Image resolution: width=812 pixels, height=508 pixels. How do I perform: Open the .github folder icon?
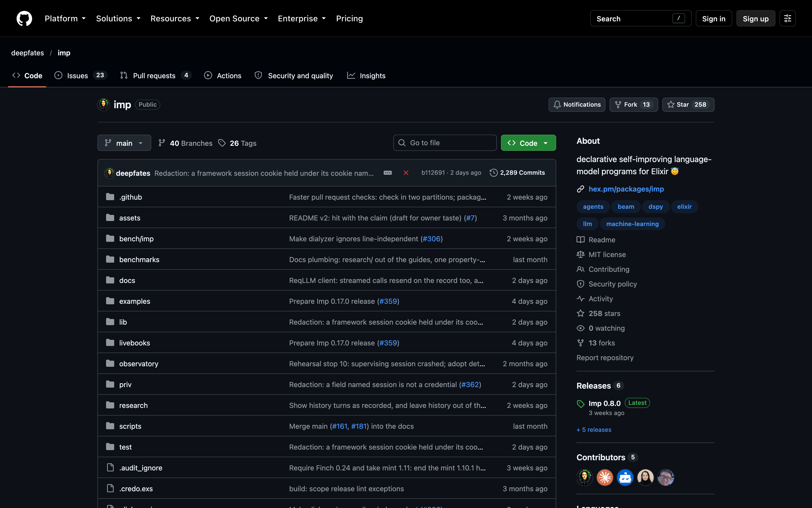(x=110, y=197)
